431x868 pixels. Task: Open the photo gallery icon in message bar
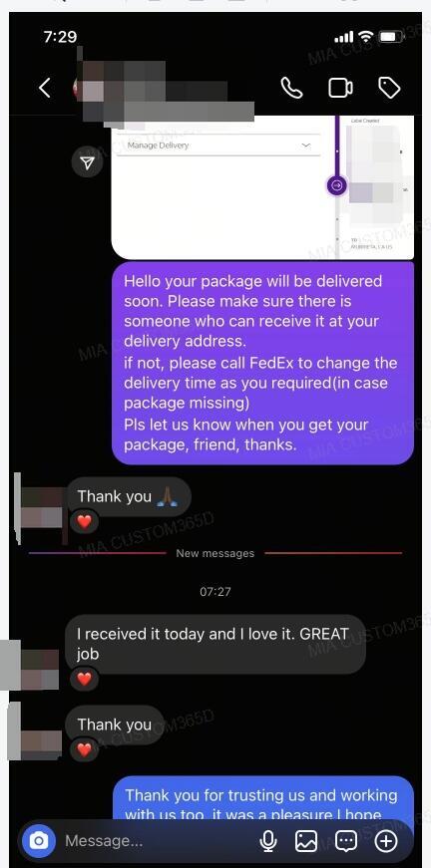tap(306, 841)
